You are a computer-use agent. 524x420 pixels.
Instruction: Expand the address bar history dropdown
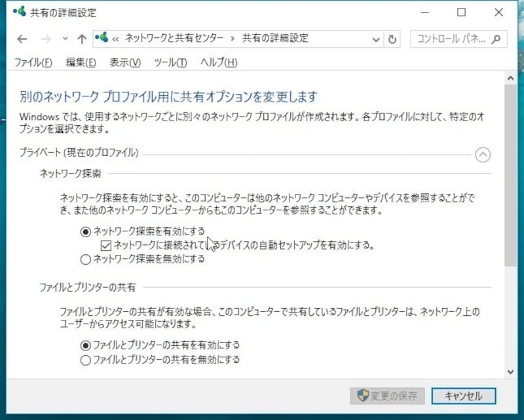coord(376,39)
